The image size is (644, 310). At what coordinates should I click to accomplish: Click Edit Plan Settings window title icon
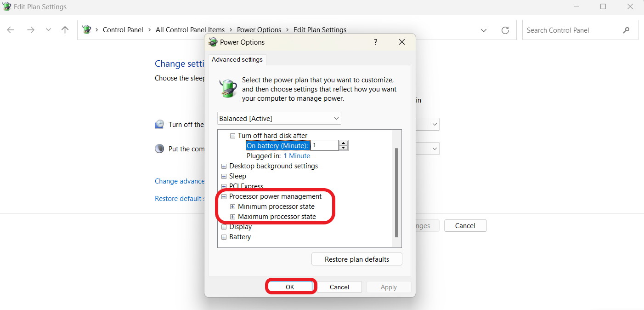click(x=7, y=7)
